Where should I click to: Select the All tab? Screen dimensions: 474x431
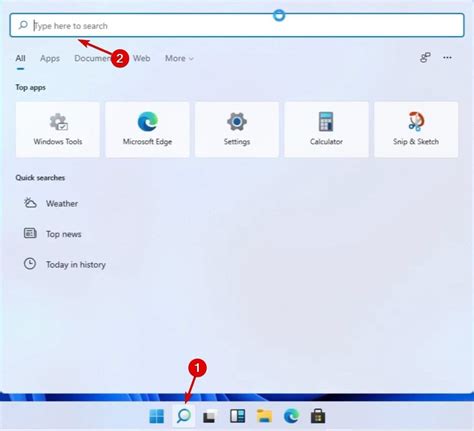(20, 58)
